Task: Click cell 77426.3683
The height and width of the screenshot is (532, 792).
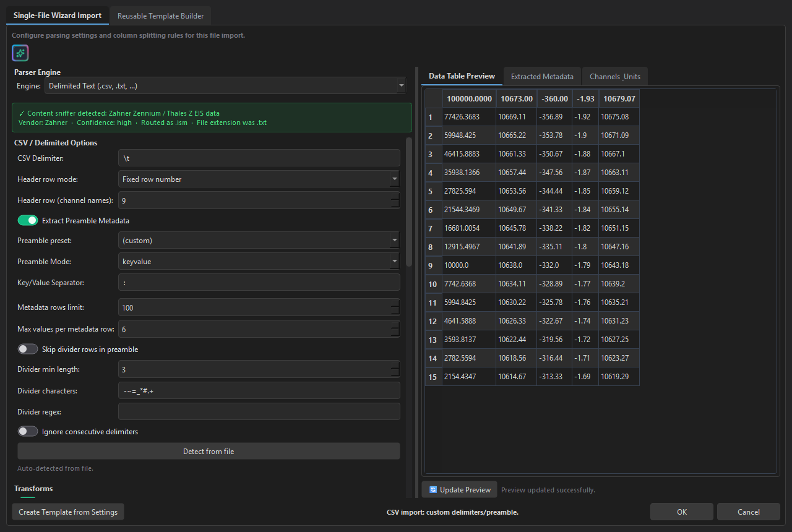Action: pyautogui.click(x=469, y=117)
